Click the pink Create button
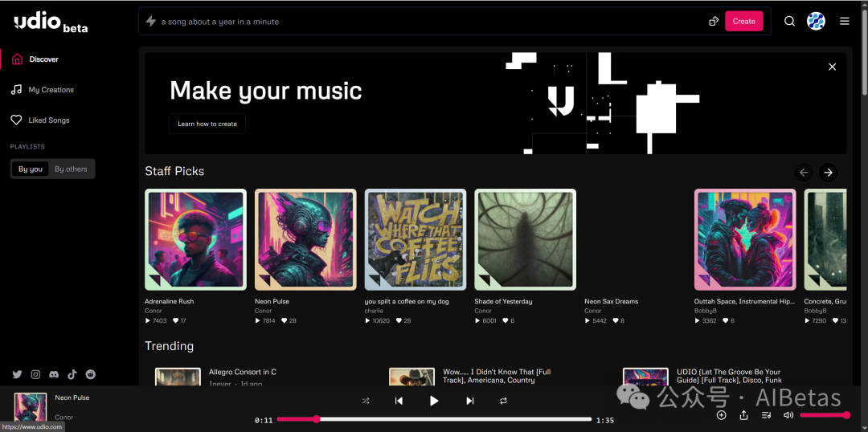The image size is (868, 432). tap(744, 22)
